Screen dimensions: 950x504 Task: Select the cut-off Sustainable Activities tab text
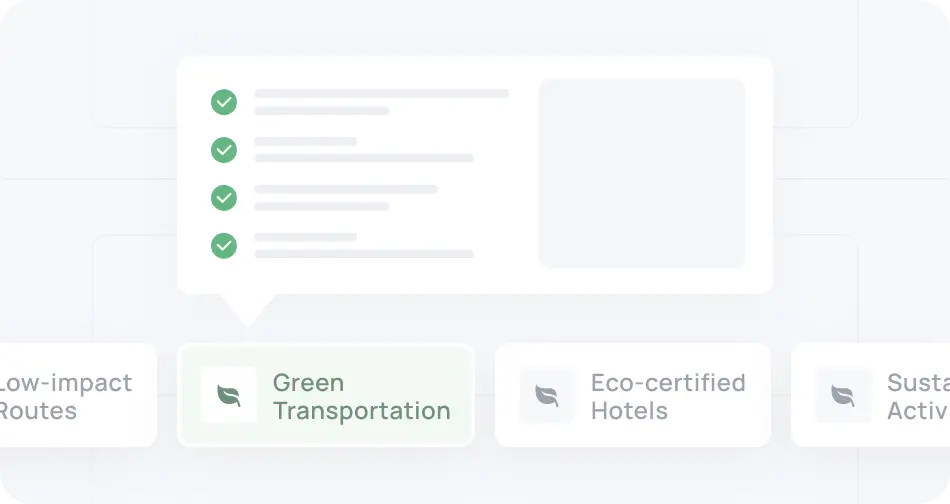pos(917,396)
